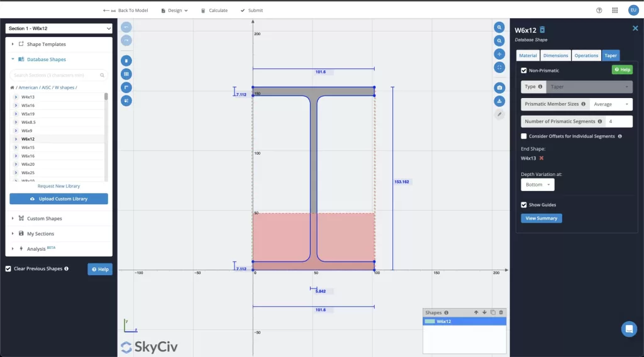
Task: Click the W6x12 color swatch in Shapes
Action: coord(430,321)
